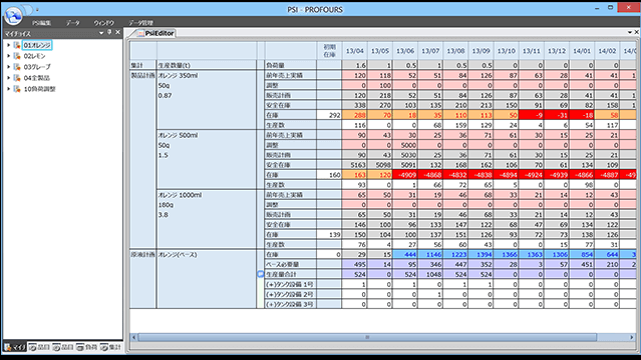Expand the 04全製品 tree node

point(9,78)
